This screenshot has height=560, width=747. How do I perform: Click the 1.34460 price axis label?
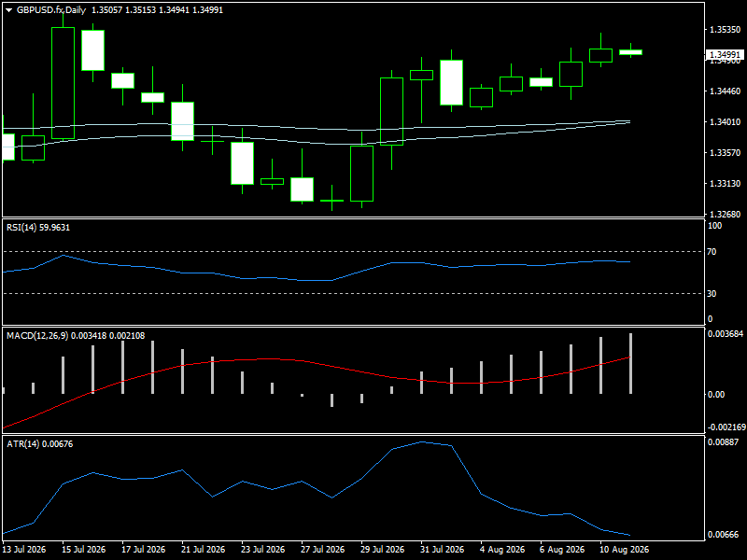tap(726, 91)
